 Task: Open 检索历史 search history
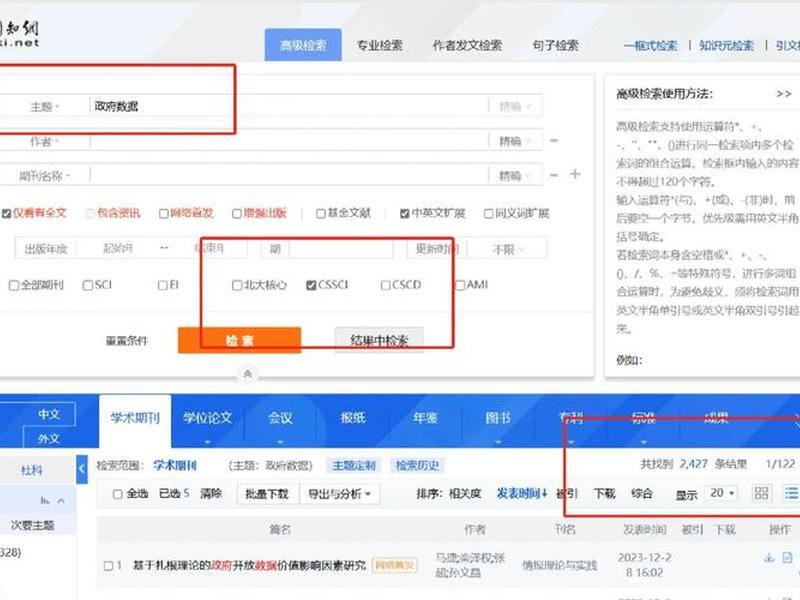point(417,465)
